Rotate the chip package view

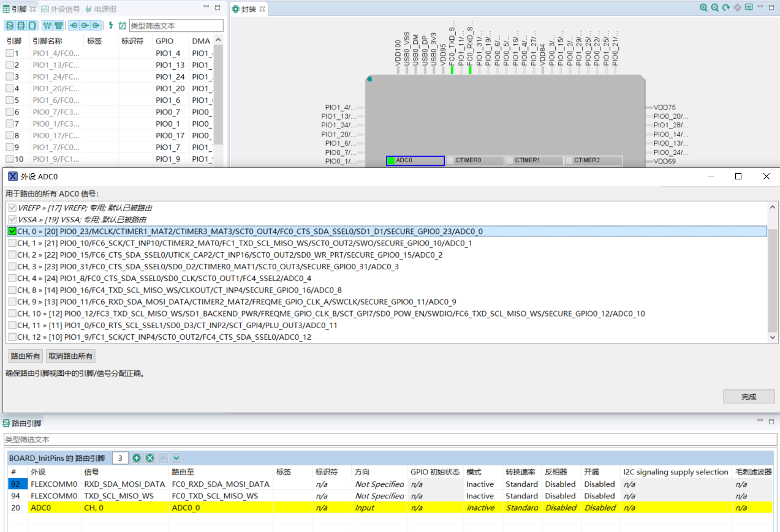click(x=726, y=8)
